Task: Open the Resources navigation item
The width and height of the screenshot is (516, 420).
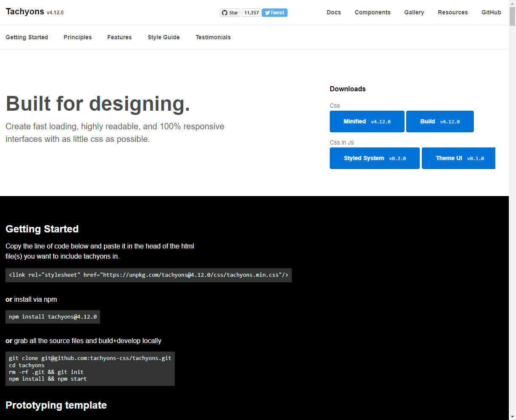Action: coord(453,13)
